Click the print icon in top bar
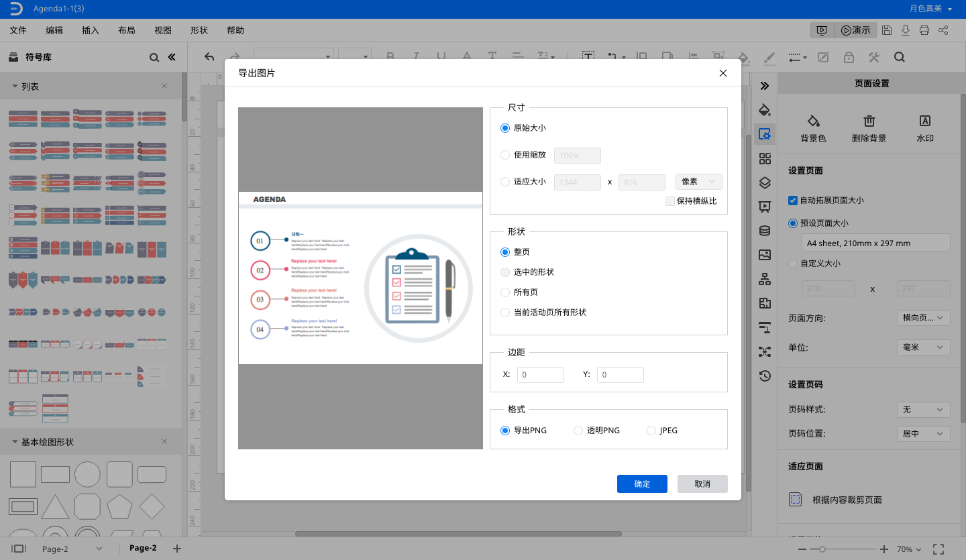Image resolution: width=966 pixels, height=560 pixels. (924, 30)
